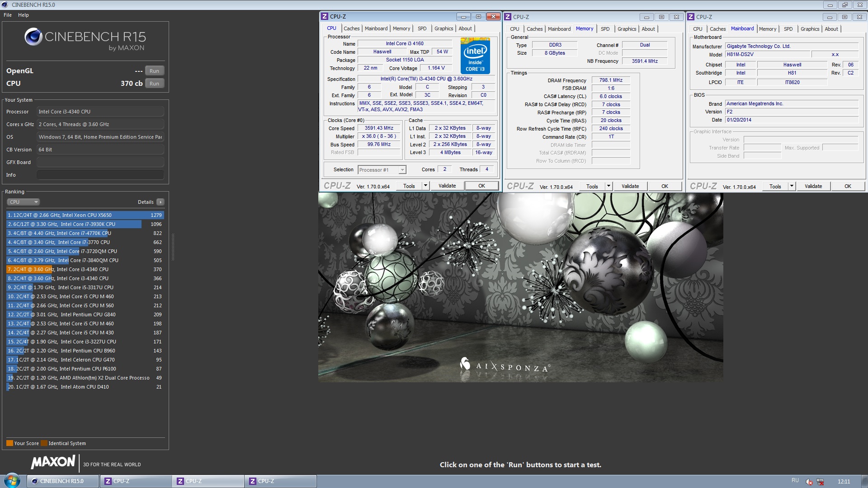Click the Core Speed value 3591.43 MHz
The image size is (868, 488).
[x=379, y=128]
